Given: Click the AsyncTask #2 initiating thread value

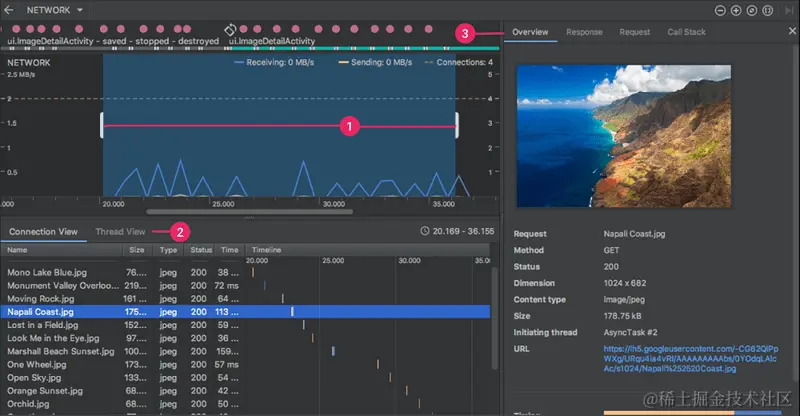Looking at the screenshot, I should pyautogui.click(x=630, y=332).
